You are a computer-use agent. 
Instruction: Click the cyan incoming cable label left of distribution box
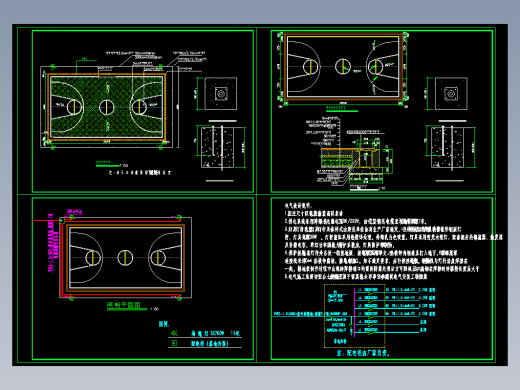click(310, 314)
